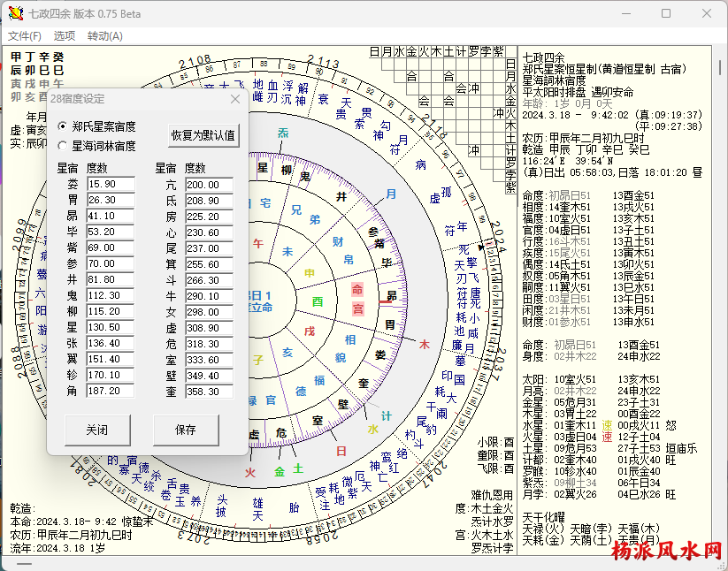The width and height of the screenshot is (728, 571).
Task: Open the 文件(F) menu
Action: coord(25,36)
